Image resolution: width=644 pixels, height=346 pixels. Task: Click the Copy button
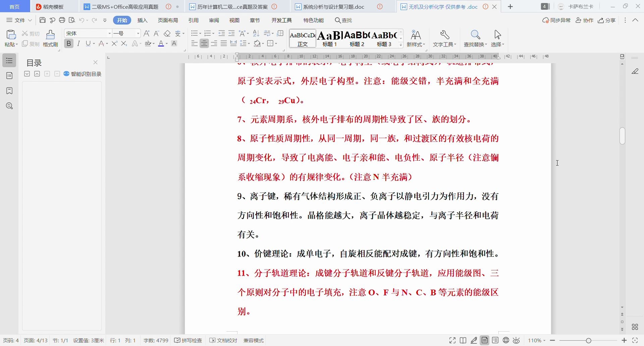31,44
